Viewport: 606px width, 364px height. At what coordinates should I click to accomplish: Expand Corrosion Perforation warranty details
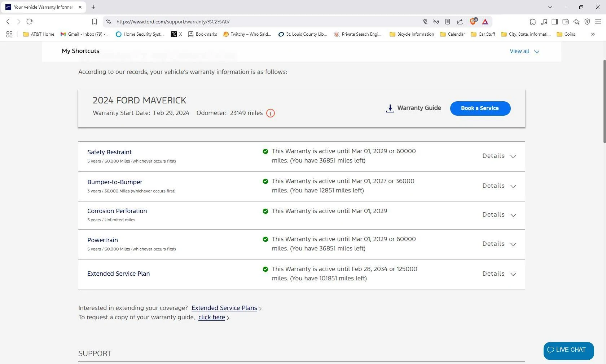click(x=499, y=215)
